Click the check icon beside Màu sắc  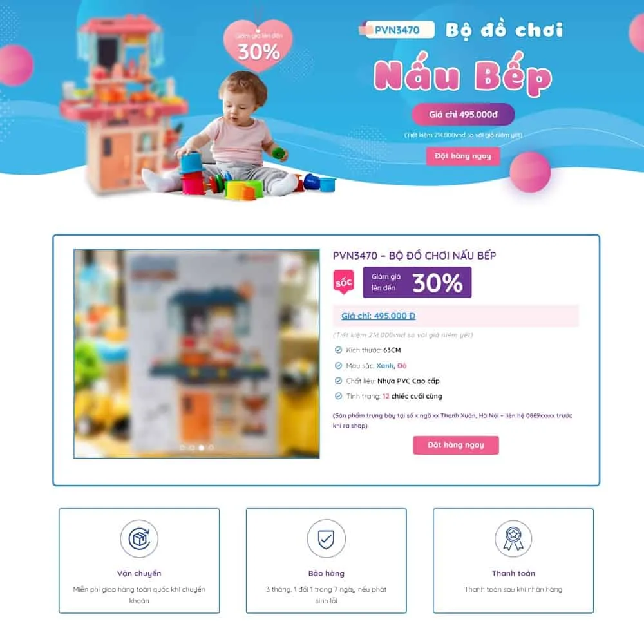coord(338,366)
